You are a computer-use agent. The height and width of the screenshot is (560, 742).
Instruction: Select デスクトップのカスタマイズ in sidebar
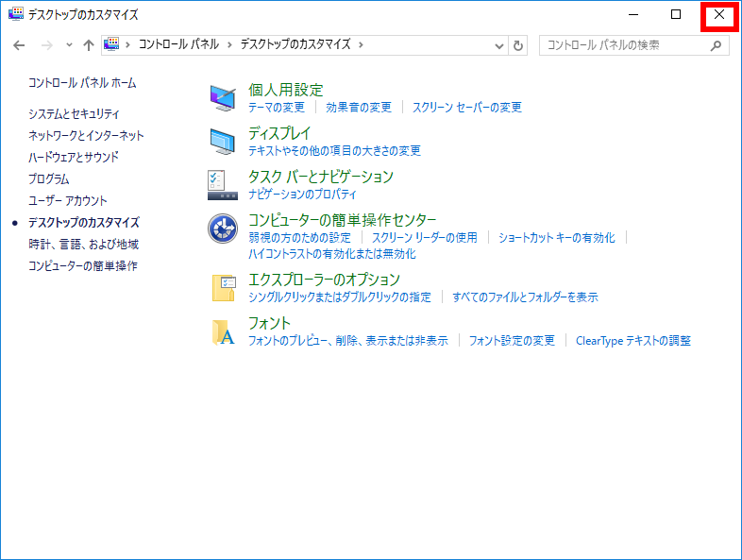point(84,223)
